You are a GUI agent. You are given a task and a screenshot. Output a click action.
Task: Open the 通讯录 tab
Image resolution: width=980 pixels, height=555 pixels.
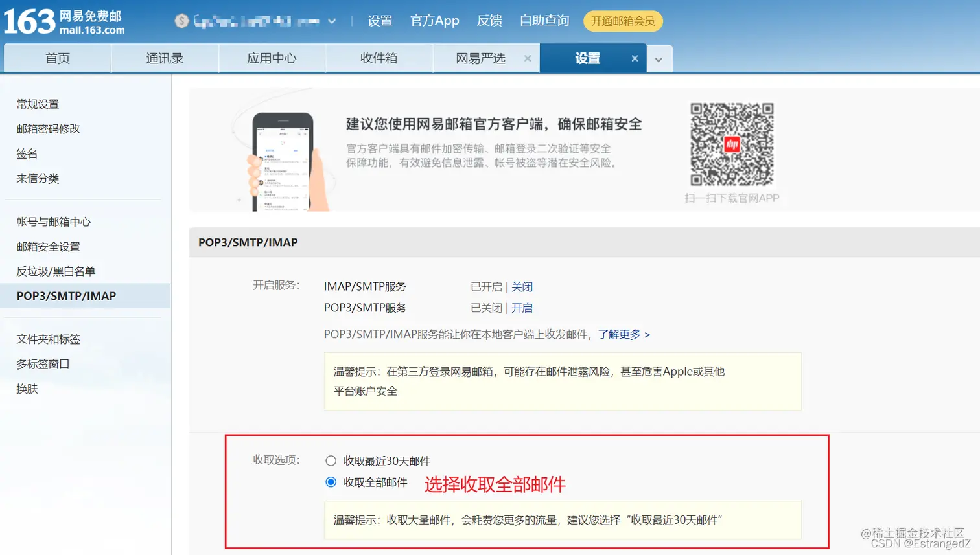click(165, 58)
